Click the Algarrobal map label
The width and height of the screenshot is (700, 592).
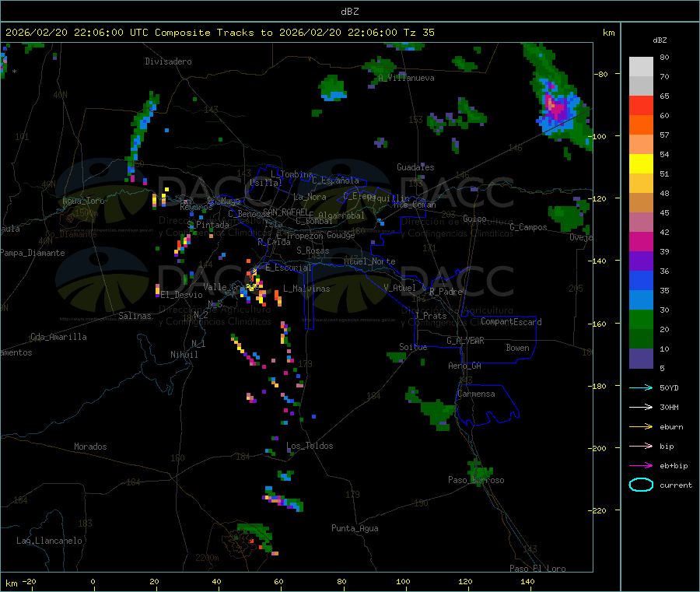341,215
